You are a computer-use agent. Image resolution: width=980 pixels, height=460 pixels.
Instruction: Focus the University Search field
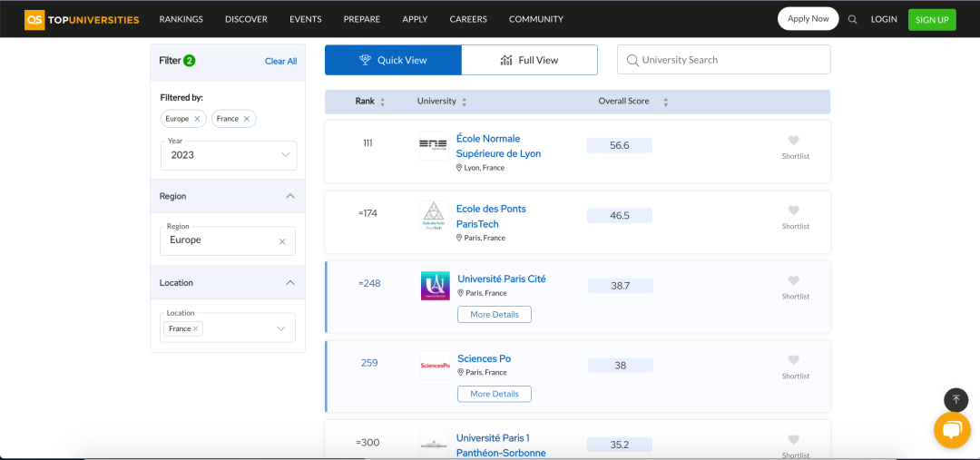tap(724, 60)
